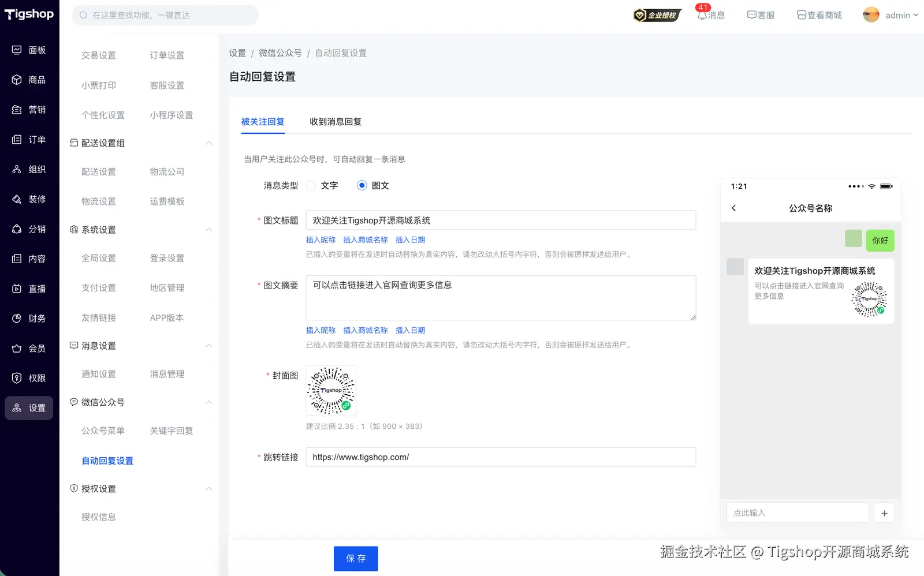Viewport: 924px width, 576px height.
Task: Select the 文字 message type radio
Action: point(311,185)
